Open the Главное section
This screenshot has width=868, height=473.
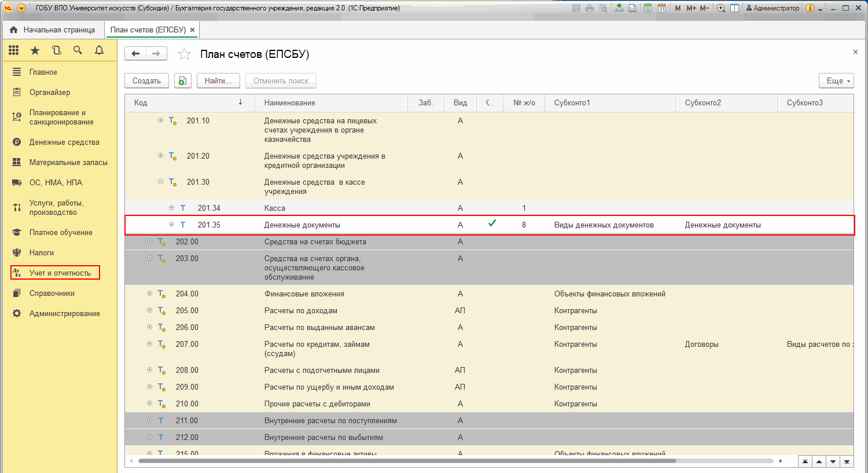tap(43, 72)
